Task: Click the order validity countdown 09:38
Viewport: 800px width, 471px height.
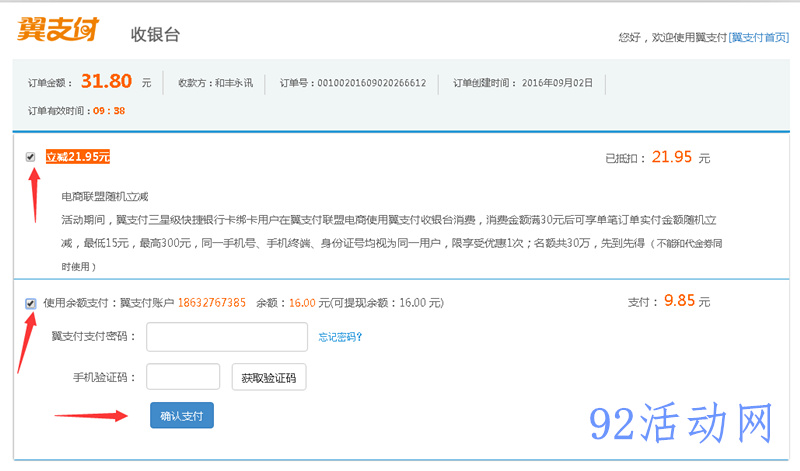Action: click(109, 110)
